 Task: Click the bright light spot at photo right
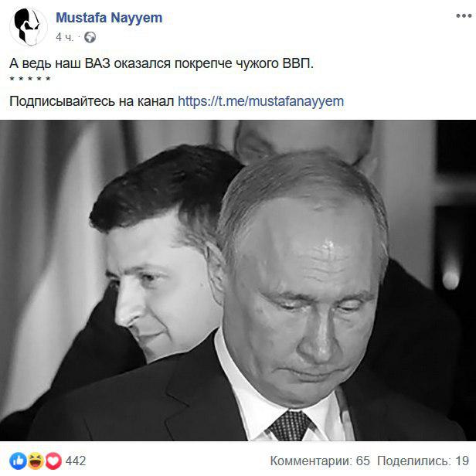coord(450,277)
